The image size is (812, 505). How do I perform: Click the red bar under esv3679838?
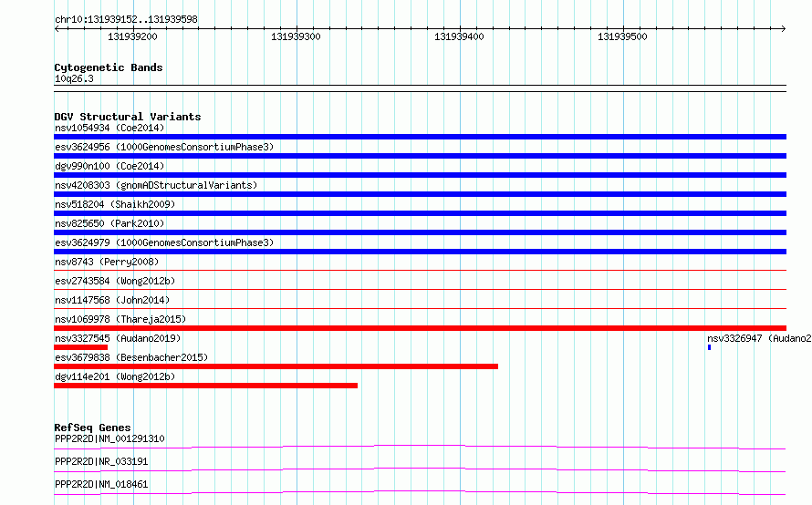(x=276, y=366)
